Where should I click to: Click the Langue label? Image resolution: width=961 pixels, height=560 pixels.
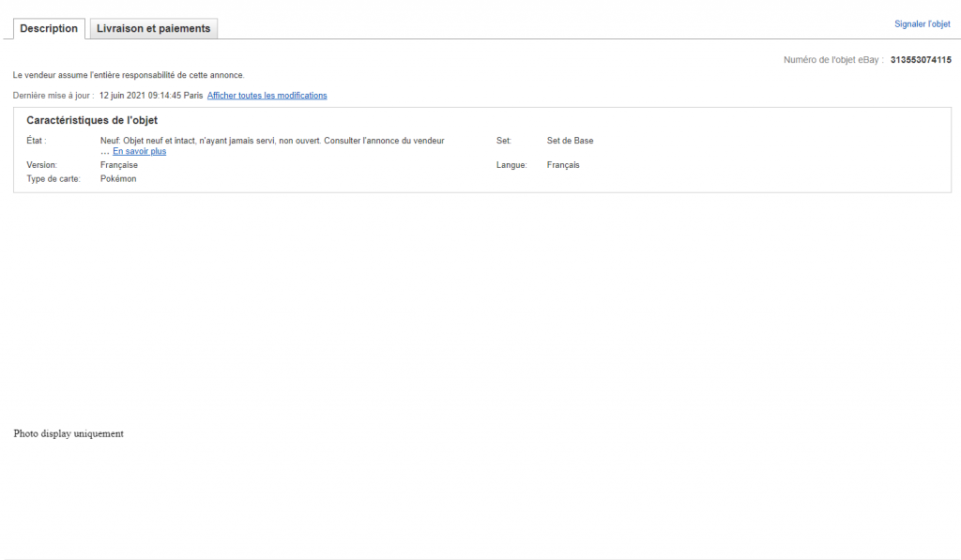pos(511,165)
